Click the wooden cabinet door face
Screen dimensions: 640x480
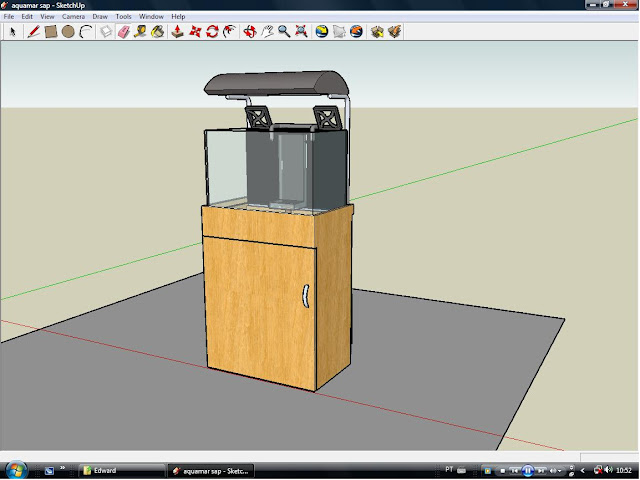click(x=259, y=312)
